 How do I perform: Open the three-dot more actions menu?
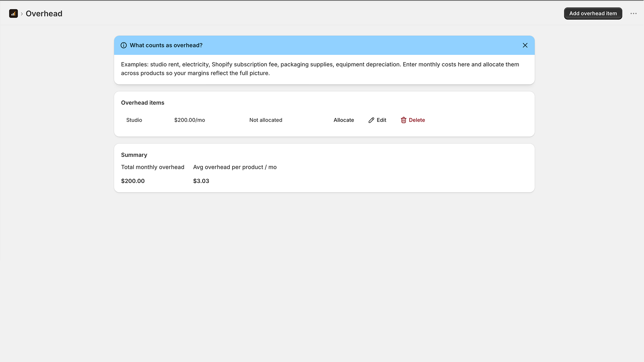[634, 14]
